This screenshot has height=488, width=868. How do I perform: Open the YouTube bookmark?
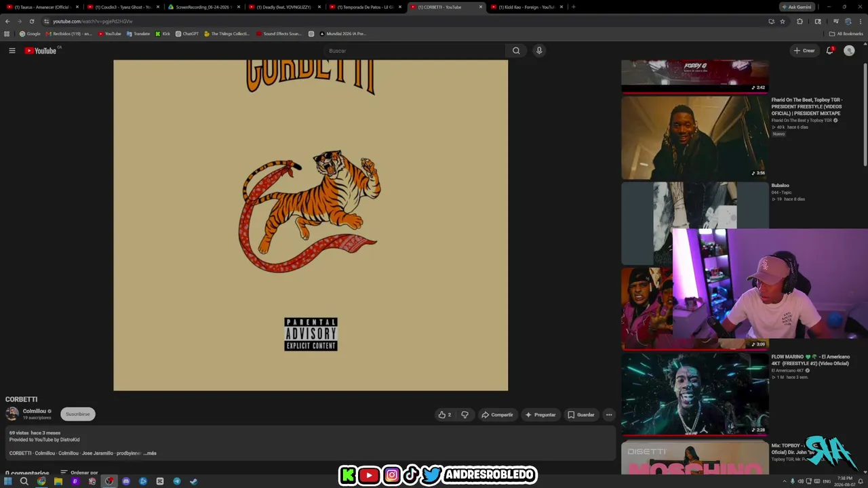click(x=109, y=34)
